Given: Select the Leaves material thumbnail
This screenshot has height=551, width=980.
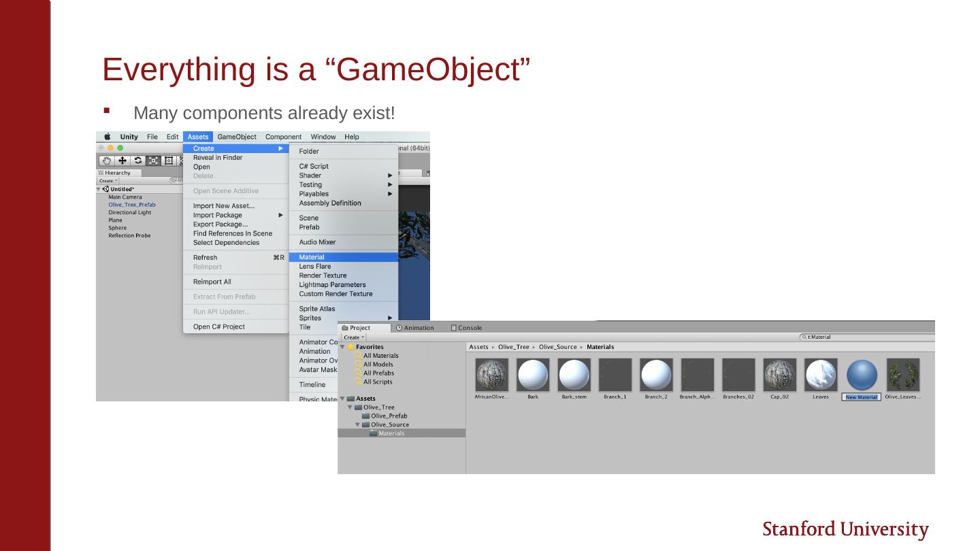Looking at the screenshot, I should [821, 375].
